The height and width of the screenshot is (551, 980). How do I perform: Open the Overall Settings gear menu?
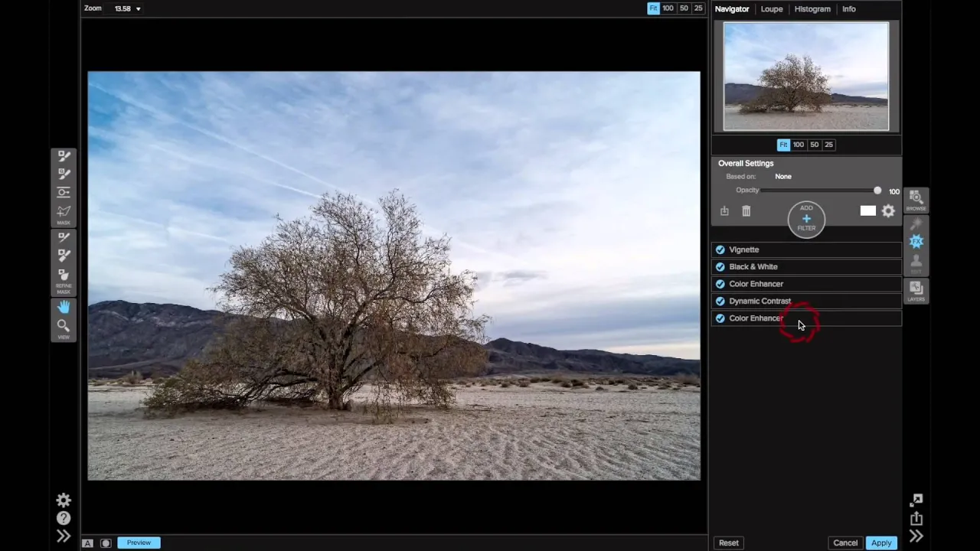click(x=888, y=211)
